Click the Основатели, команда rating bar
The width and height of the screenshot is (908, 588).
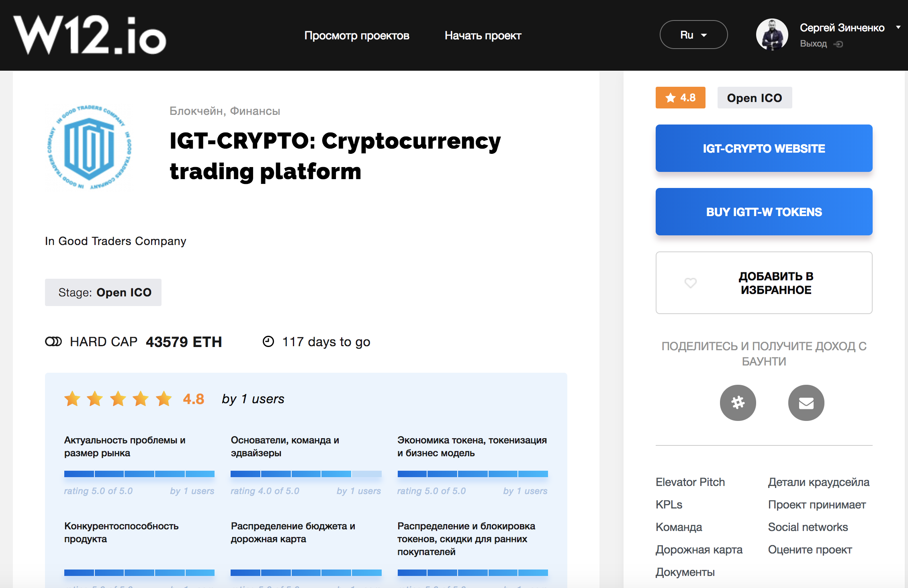(306, 474)
